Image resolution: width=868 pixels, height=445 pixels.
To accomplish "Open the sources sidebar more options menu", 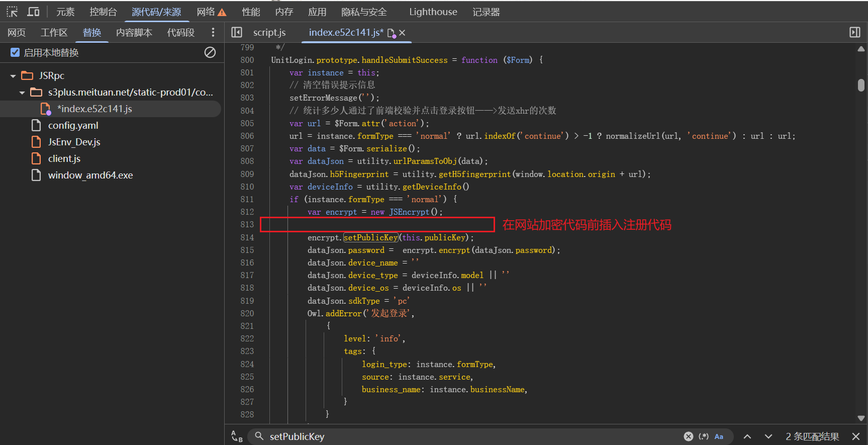I will 213,32.
